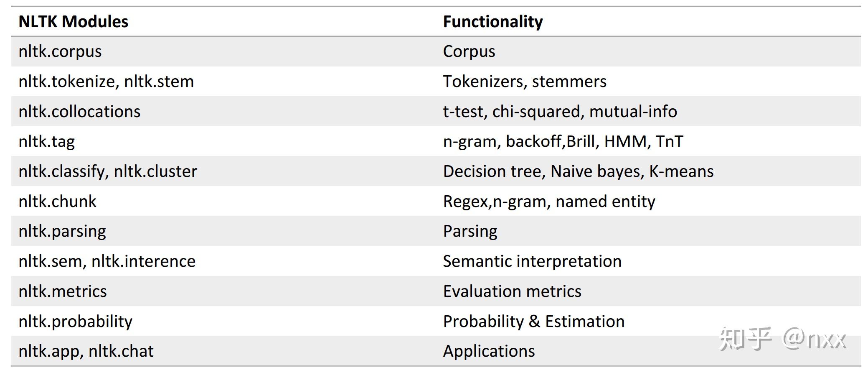Click the nltk.chunk module cell
The height and width of the screenshot is (373, 868).
pyautogui.click(x=58, y=202)
